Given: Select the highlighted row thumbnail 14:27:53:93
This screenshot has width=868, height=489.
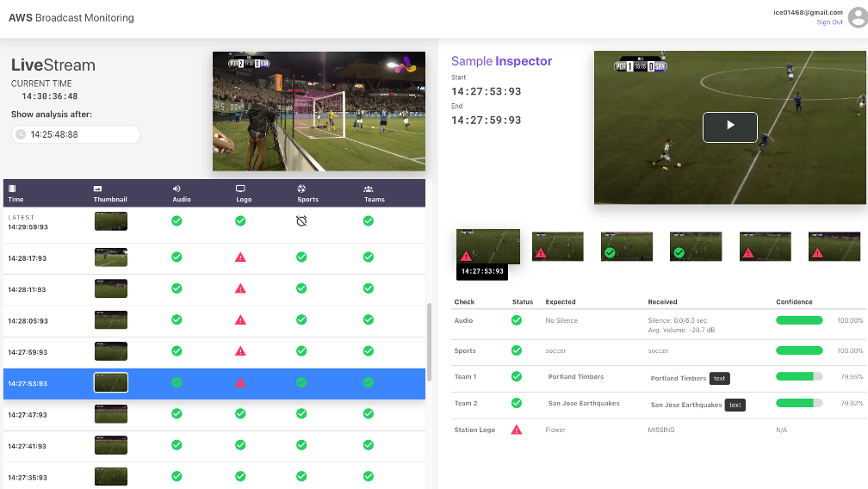Looking at the screenshot, I should pyautogui.click(x=111, y=383).
